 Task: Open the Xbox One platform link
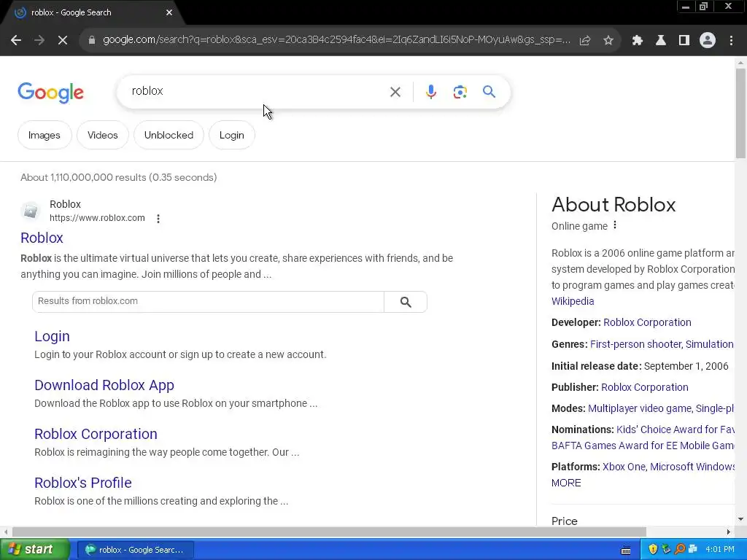(x=624, y=467)
